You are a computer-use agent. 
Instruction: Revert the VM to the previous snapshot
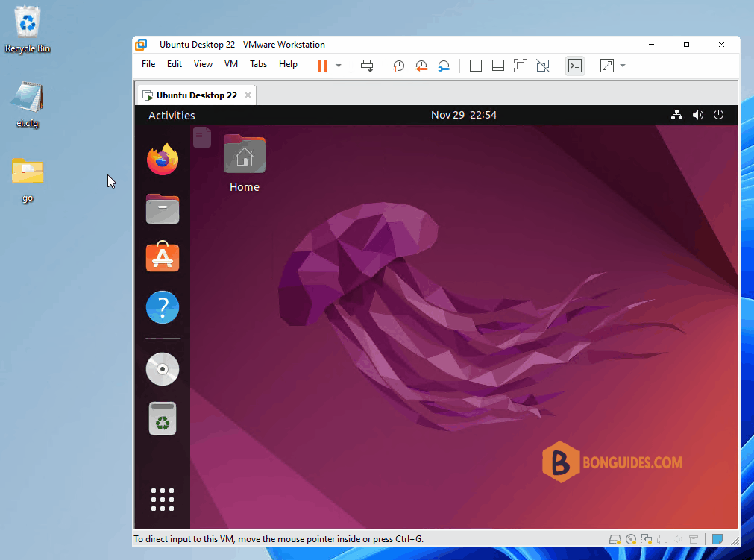click(x=421, y=66)
